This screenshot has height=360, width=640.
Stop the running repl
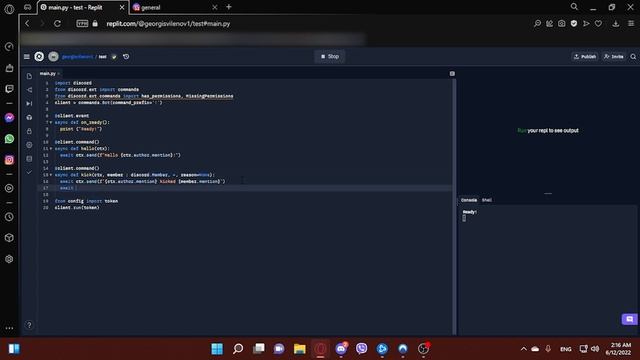pyautogui.click(x=330, y=56)
